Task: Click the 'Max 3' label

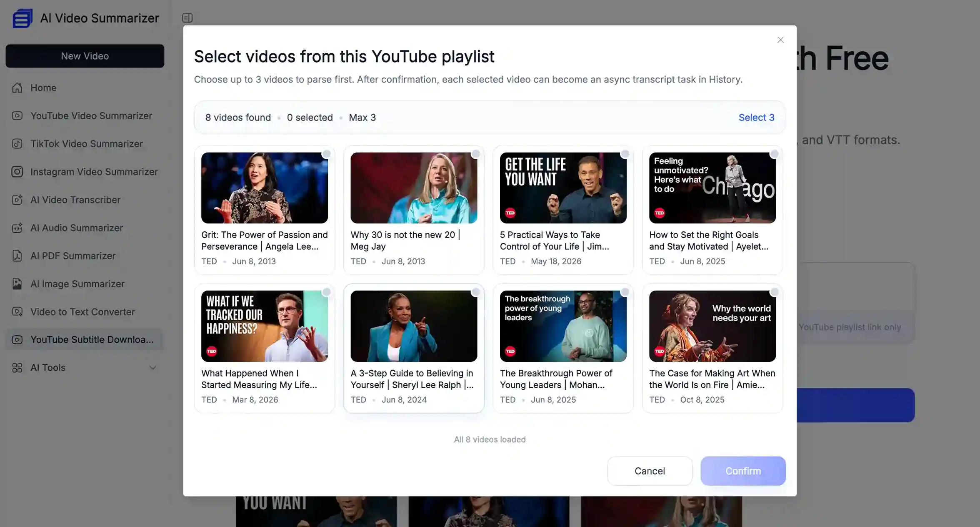Action: pos(362,118)
